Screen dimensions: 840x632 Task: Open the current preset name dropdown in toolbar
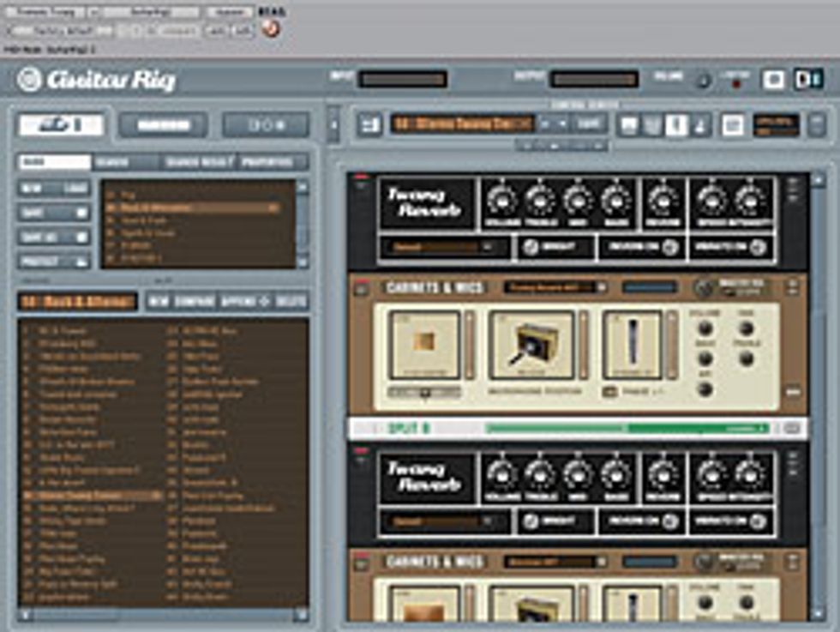point(461,124)
